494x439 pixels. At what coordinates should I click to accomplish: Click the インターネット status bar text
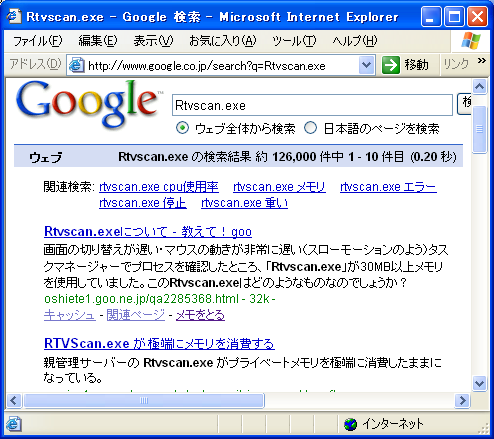(x=393, y=424)
